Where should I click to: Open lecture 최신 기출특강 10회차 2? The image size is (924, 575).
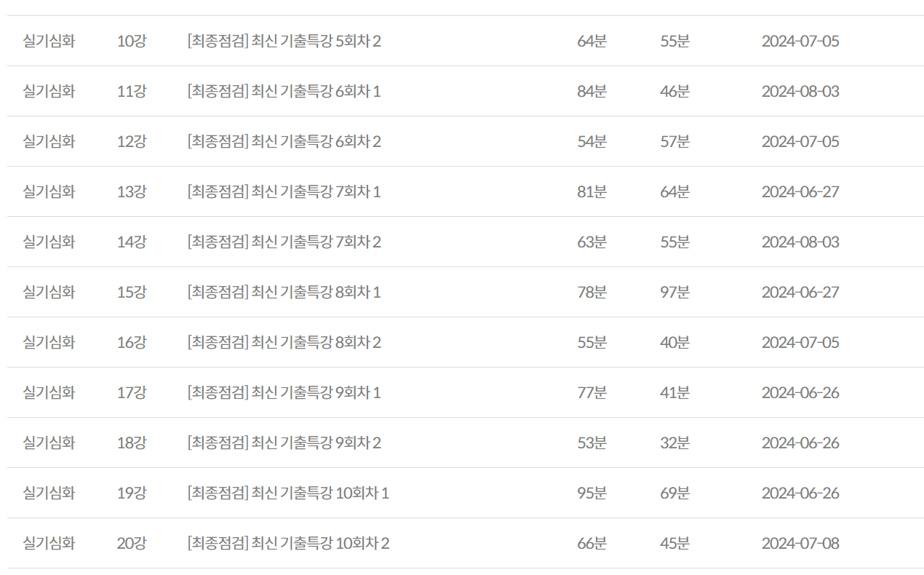point(288,543)
